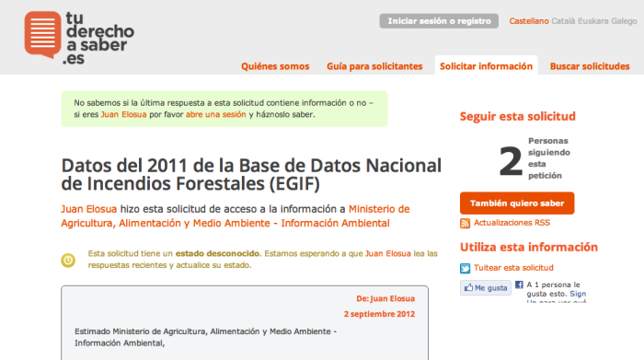This screenshot has height=360, width=644.
Task: Click the estado desconocido bold text
Action: pos(217,253)
